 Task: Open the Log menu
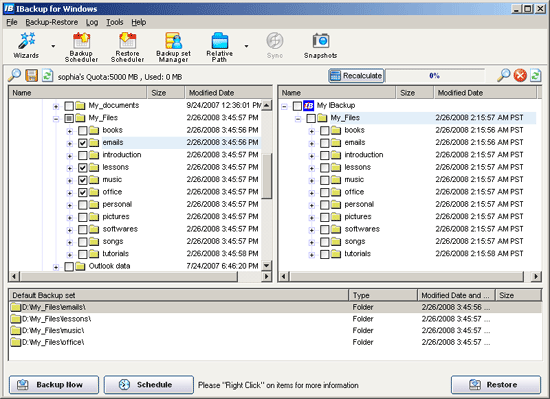(92, 22)
